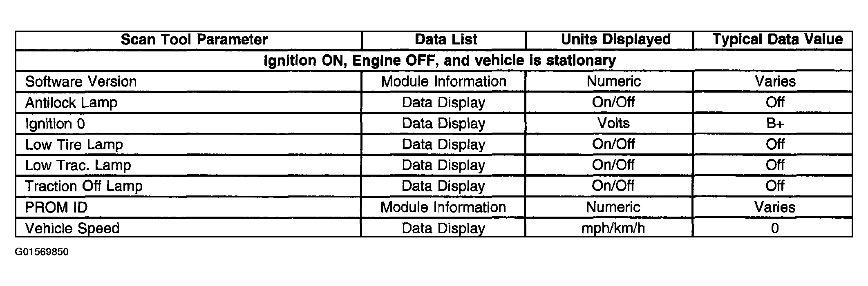Select the Antilock Lamp parameter cell

pyautogui.click(x=189, y=102)
